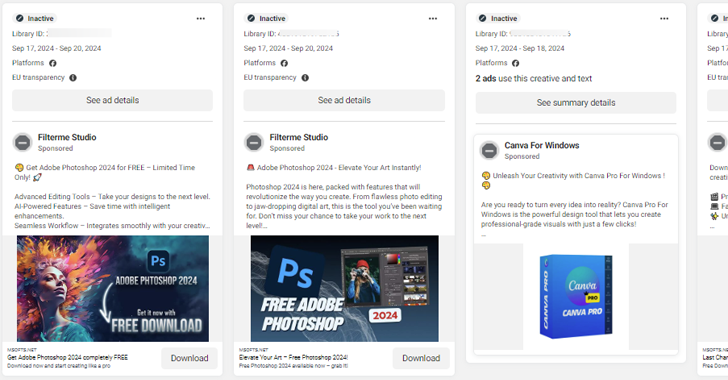Click the '2 ads use this creative and text' line
Image resolution: width=728 pixels, height=380 pixels.
[x=533, y=79]
